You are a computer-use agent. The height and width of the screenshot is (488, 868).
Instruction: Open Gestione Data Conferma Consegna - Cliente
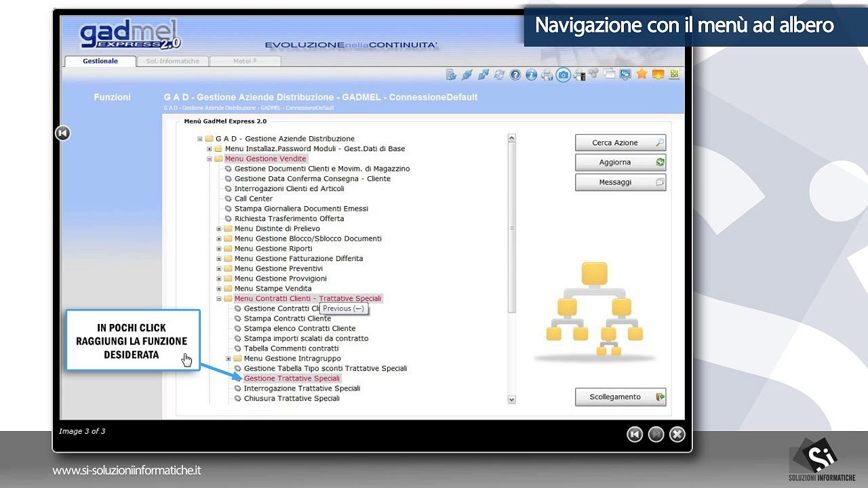click(313, 179)
